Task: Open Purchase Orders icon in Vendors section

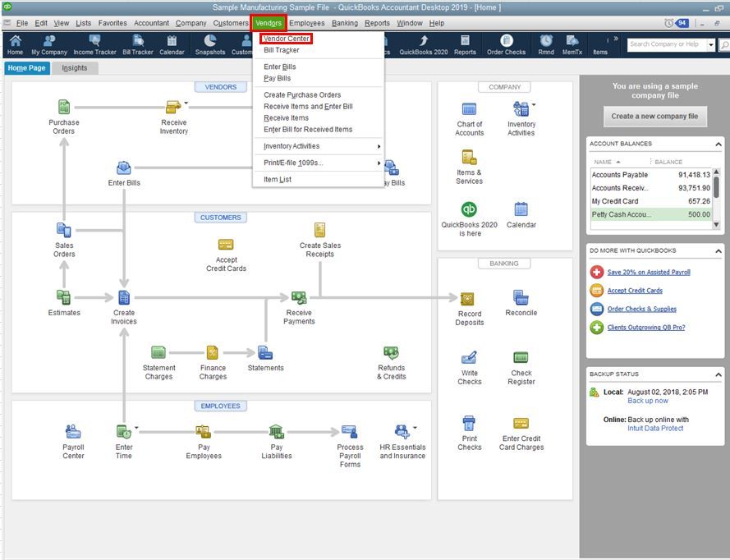Action: coord(64,107)
